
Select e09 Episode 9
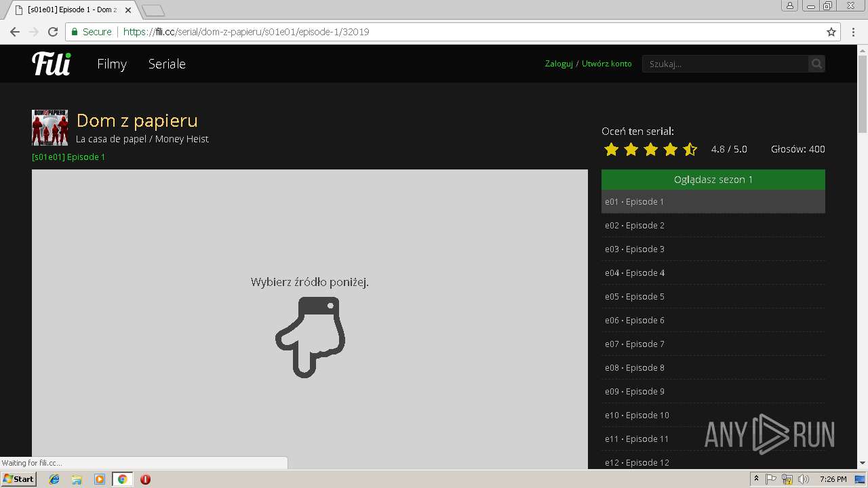713,391
